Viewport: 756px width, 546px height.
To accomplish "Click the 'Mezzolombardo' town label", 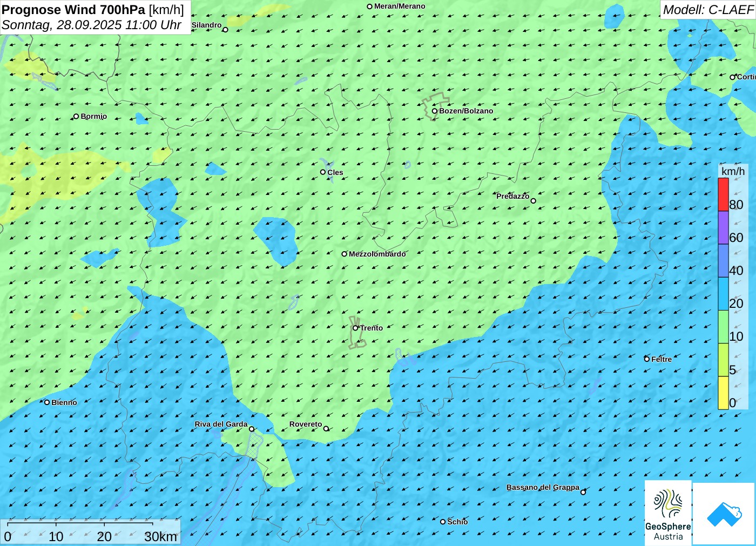I will click(x=377, y=254).
